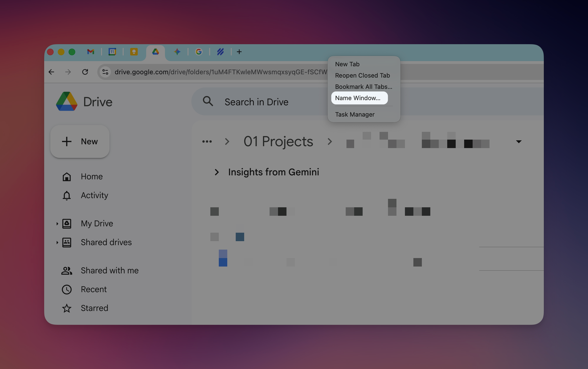Viewport: 588px width, 369px height.
Task: Reload the page with refresh icon
Action: tap(85, 72)
